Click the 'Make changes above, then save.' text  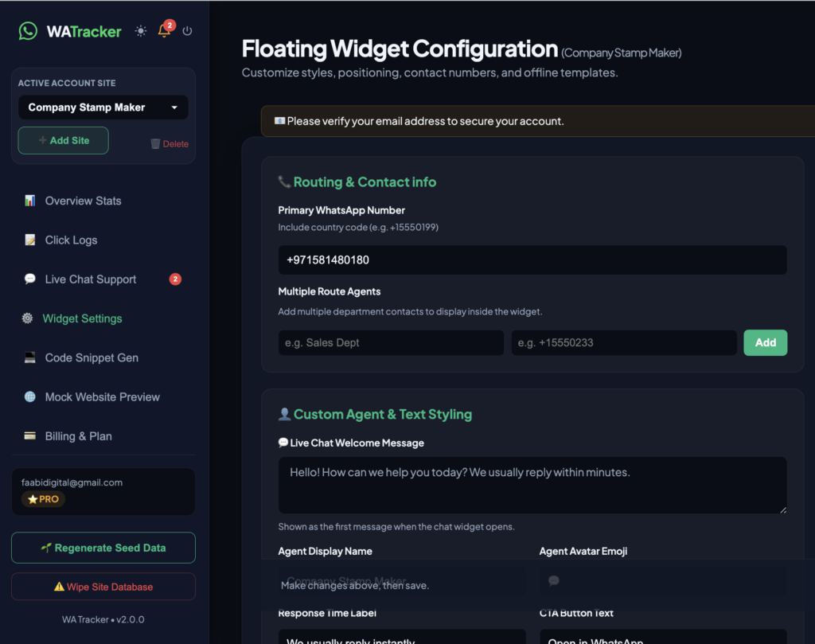coord(355,585)
